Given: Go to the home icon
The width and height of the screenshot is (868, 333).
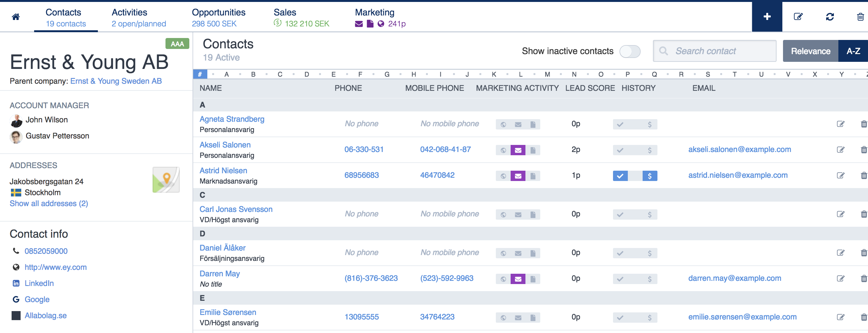Looking at the screenshot, I should coord(15,16).
